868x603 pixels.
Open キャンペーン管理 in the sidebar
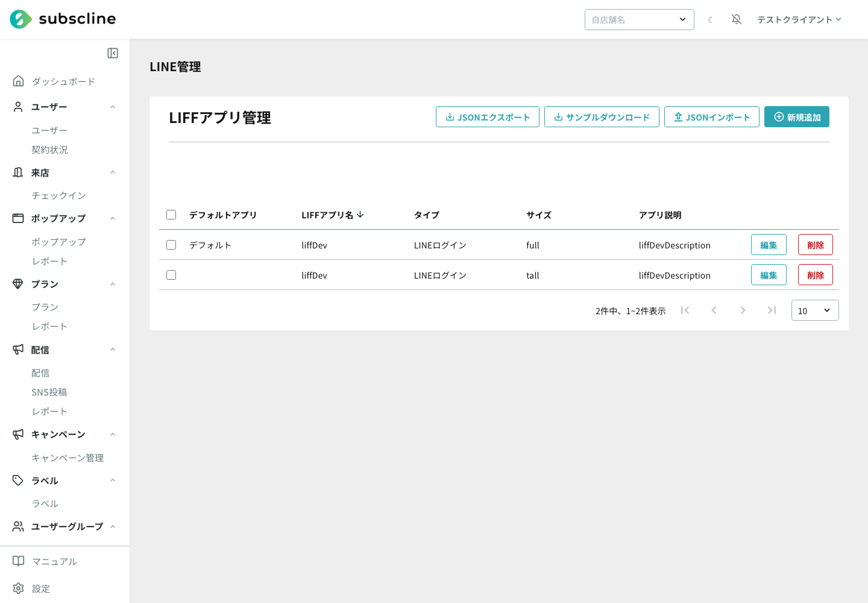pyautogui.click(x=68, y=458)
